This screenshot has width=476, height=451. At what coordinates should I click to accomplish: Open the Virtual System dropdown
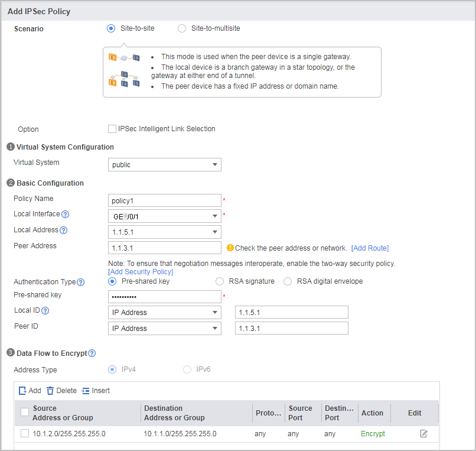(165, 165)
